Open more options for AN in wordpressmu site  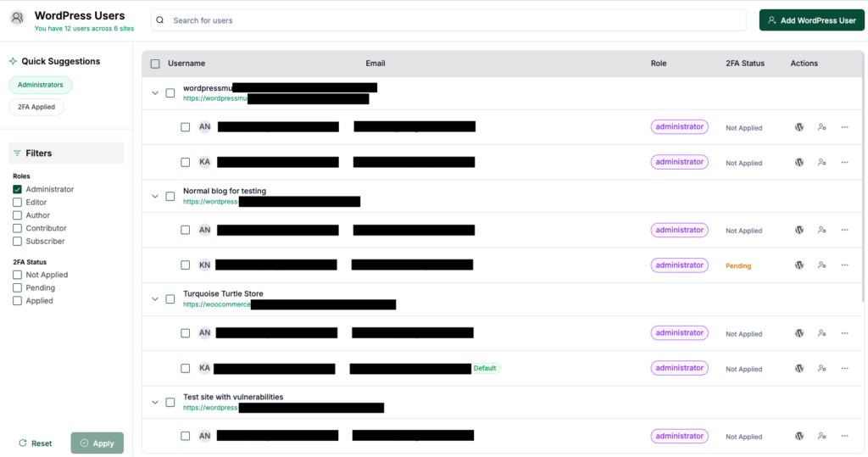pos(845,127)
